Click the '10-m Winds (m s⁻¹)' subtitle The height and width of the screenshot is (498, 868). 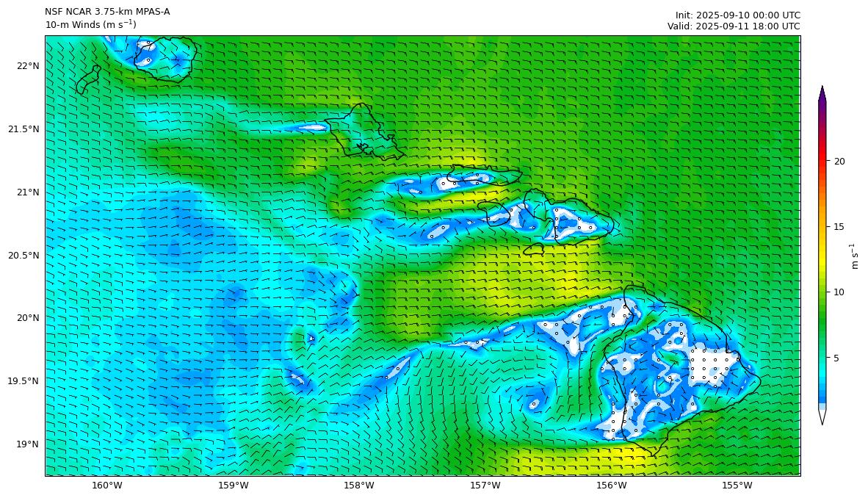click(x=90, y=25)
